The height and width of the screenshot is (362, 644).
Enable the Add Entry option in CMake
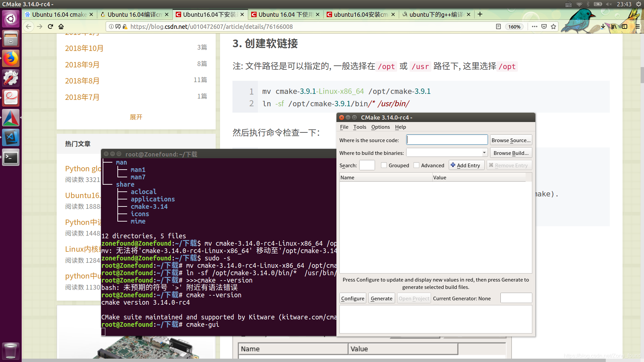465,165
